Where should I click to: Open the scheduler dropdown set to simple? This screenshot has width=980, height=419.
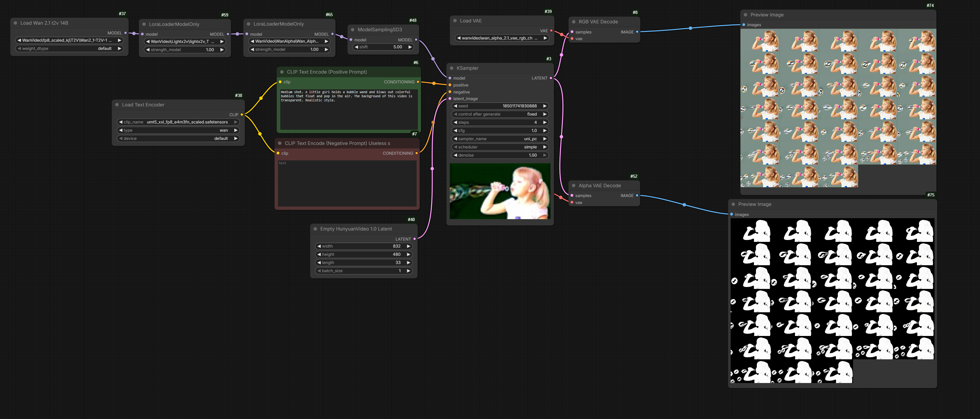point(500,147)
